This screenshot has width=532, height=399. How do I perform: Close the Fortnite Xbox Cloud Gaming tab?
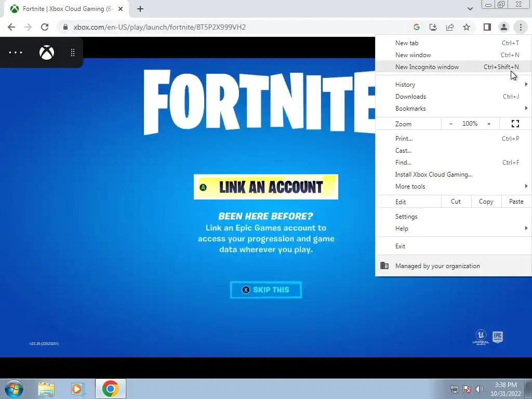(x=121, y=9)
